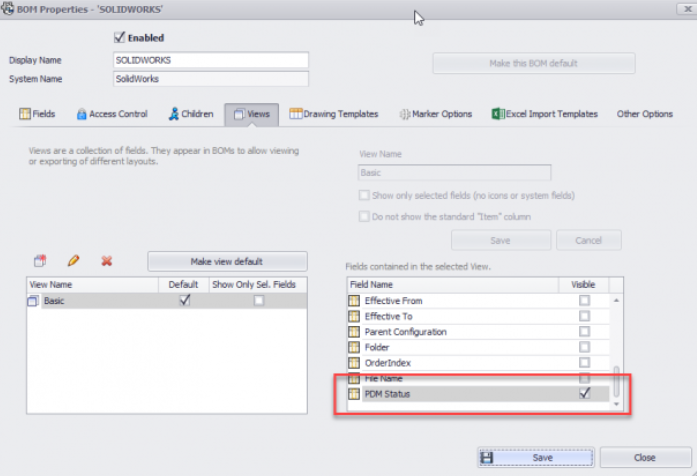Check Visible for Effective From field
The width and height of the screenshot is (697, 476).
tap(585, 300)
